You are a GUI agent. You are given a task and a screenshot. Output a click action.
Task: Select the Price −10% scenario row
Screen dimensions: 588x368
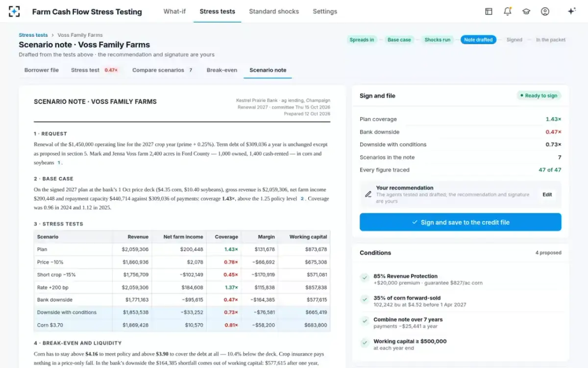coord(182,262)
